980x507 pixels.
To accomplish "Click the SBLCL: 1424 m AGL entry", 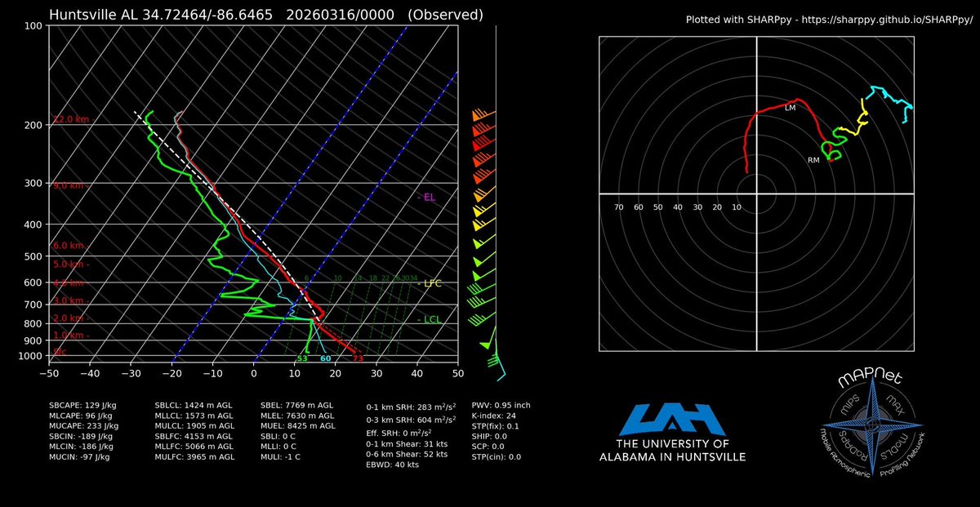I will (x=194, y=404).
